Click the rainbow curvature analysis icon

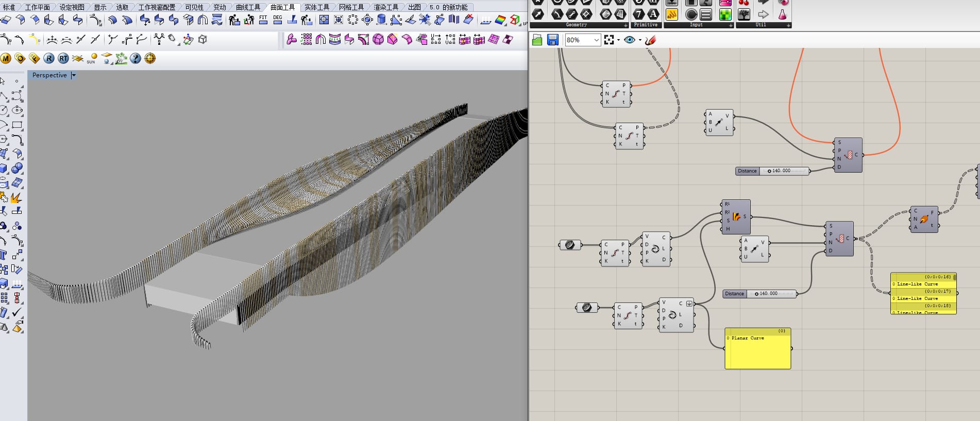[x=500, y=20]
